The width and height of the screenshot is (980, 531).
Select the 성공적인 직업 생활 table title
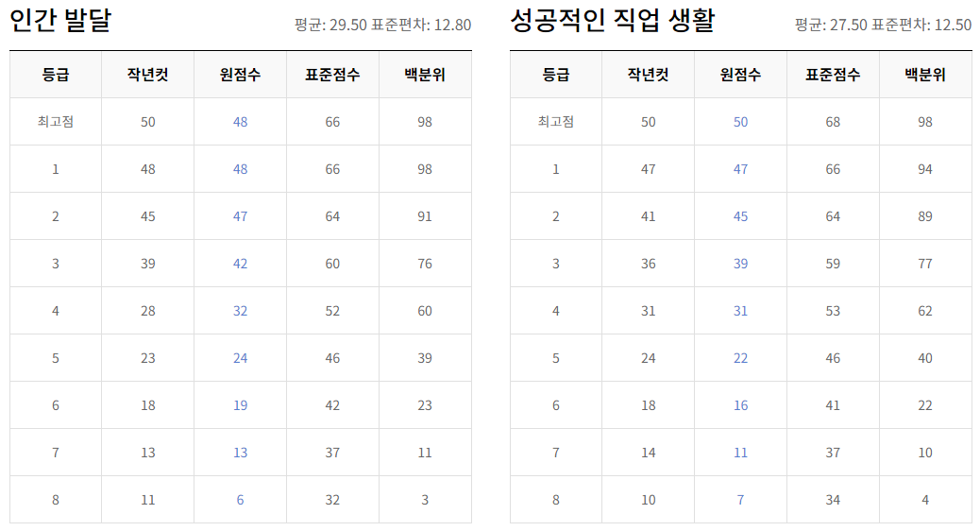613,20
